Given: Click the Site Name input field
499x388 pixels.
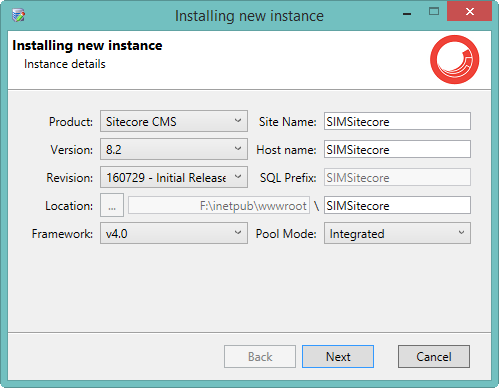Looking at the screenshot, I should (397, 121).
